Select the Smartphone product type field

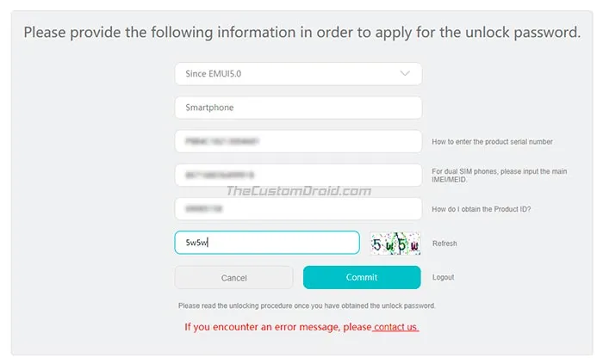297,108
